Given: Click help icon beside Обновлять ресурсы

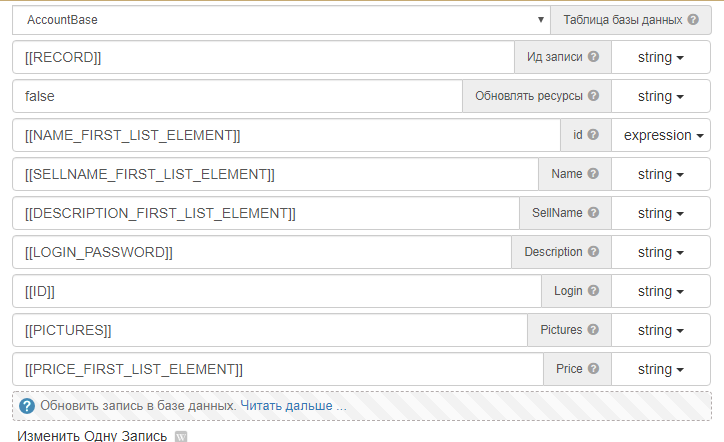Looking at the screenshot, I should pos(593,96).
